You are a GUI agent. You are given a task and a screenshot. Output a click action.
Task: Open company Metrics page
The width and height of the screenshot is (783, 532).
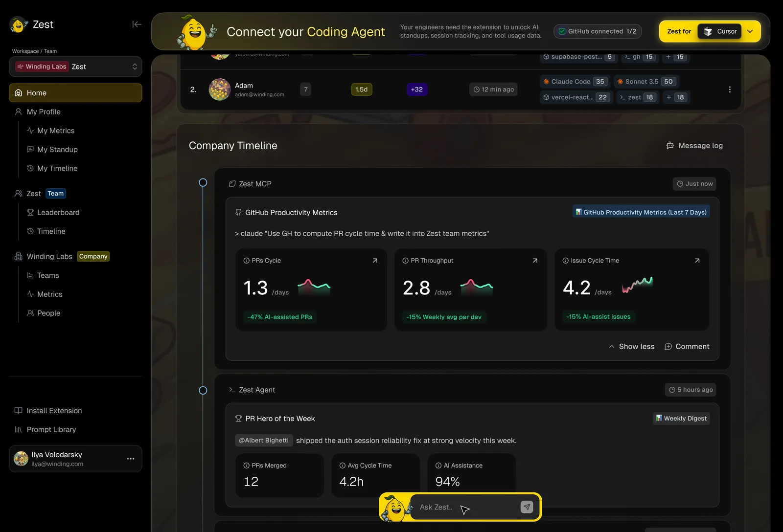click(49, 294)
